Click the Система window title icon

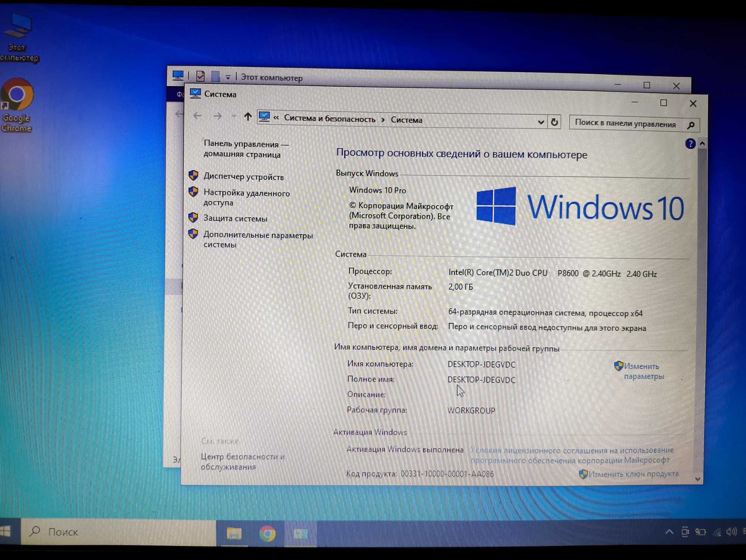pos(195,93)
